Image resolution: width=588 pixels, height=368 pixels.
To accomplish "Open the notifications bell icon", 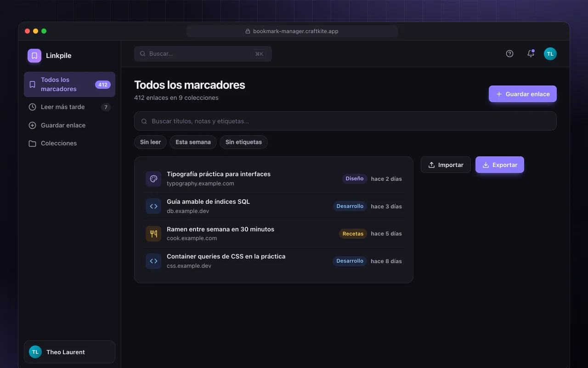I will pyautogui.click(x=531, y=54).
